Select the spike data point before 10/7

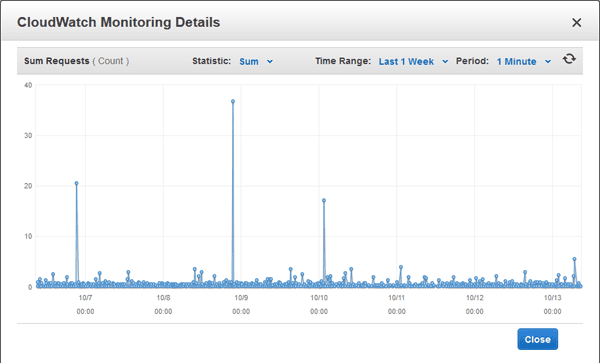click(x=77, y=183)
